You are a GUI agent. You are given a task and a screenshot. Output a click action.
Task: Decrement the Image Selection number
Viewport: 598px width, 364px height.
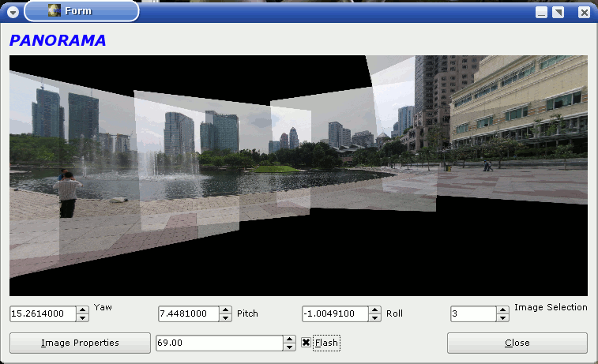502,318
